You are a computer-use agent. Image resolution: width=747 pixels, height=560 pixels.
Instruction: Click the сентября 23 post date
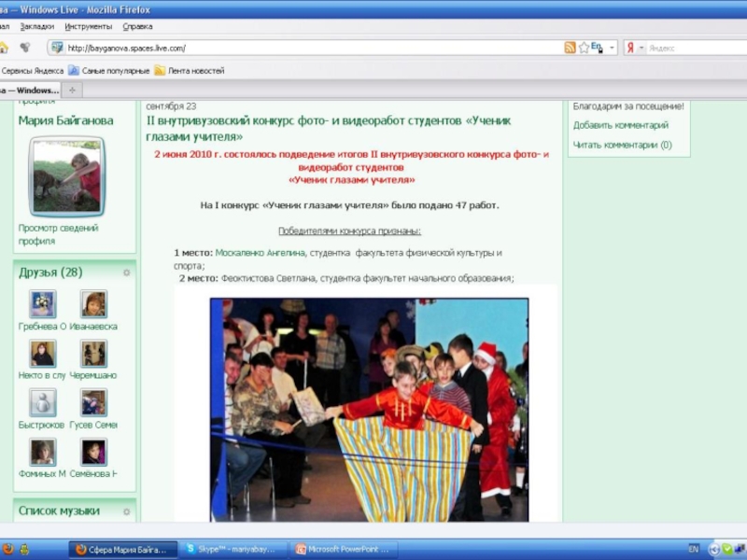[171, 106]
